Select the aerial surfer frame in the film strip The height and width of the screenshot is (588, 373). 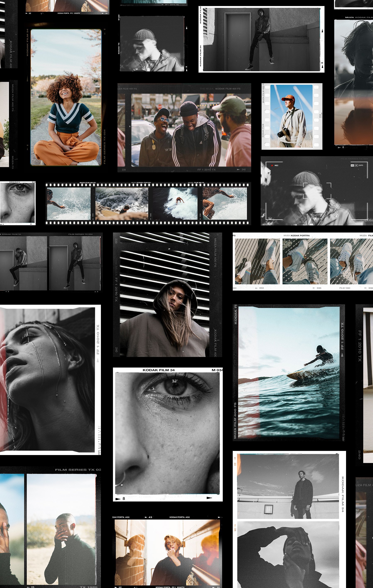pyautogui.click(x=175, y=203)
